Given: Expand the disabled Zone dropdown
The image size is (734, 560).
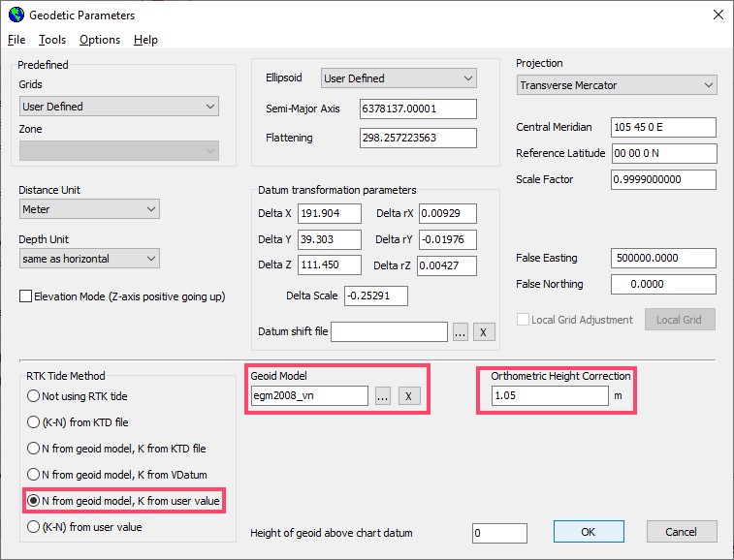Looking at the screenshot, I should click(119, 150).
